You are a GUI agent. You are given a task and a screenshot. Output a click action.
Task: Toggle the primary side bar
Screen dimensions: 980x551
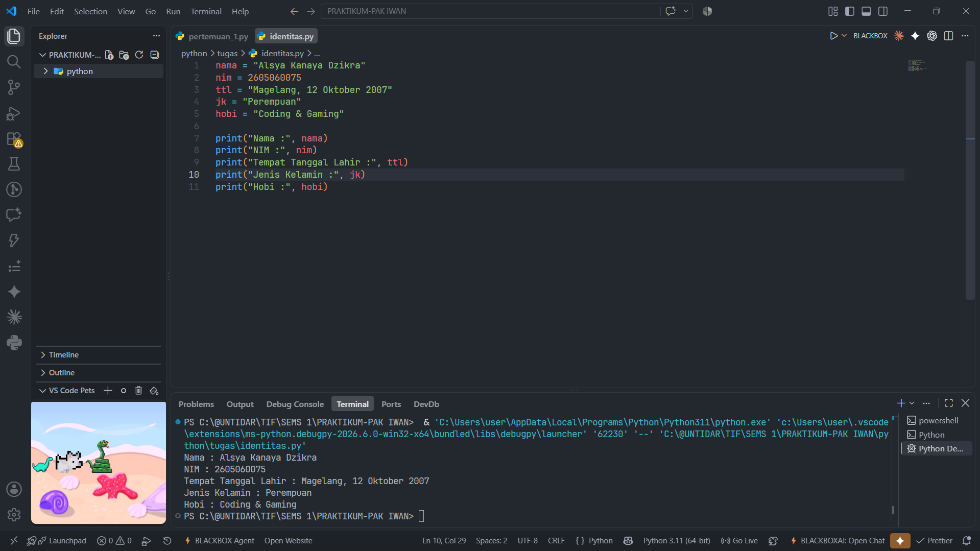point(850,11)
